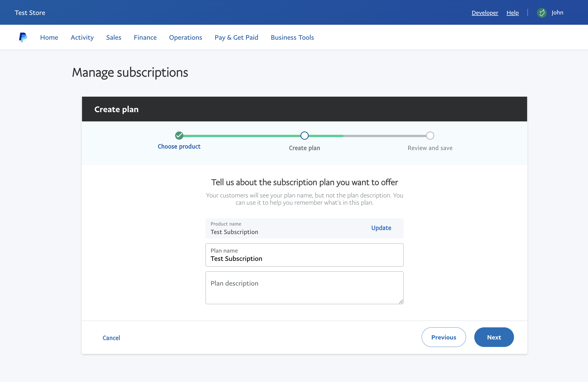This screenshot has height=382, width=588.
Task: Click John's green profile avatar icon
Action: pyautogui.click(x=542, y=13)
